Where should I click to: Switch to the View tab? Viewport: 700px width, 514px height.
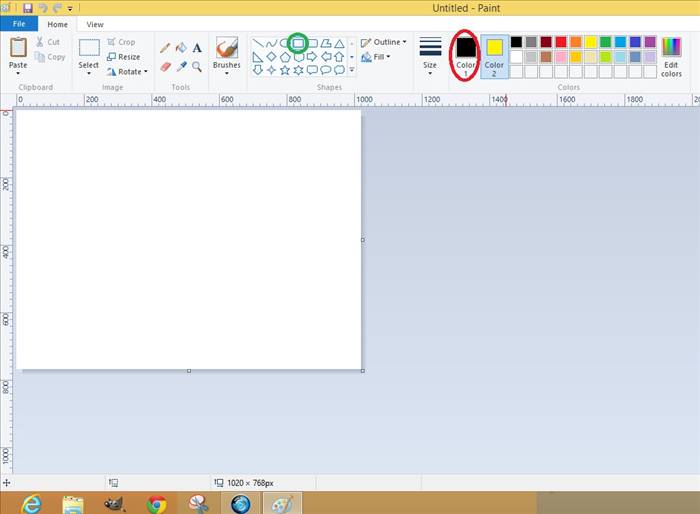(95, 24)
